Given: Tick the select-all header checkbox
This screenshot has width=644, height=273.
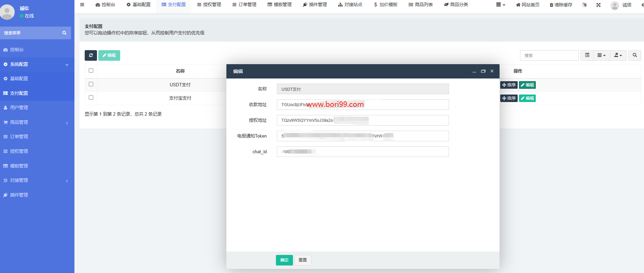Looking at the screenshot, I should tap(91, 71).
